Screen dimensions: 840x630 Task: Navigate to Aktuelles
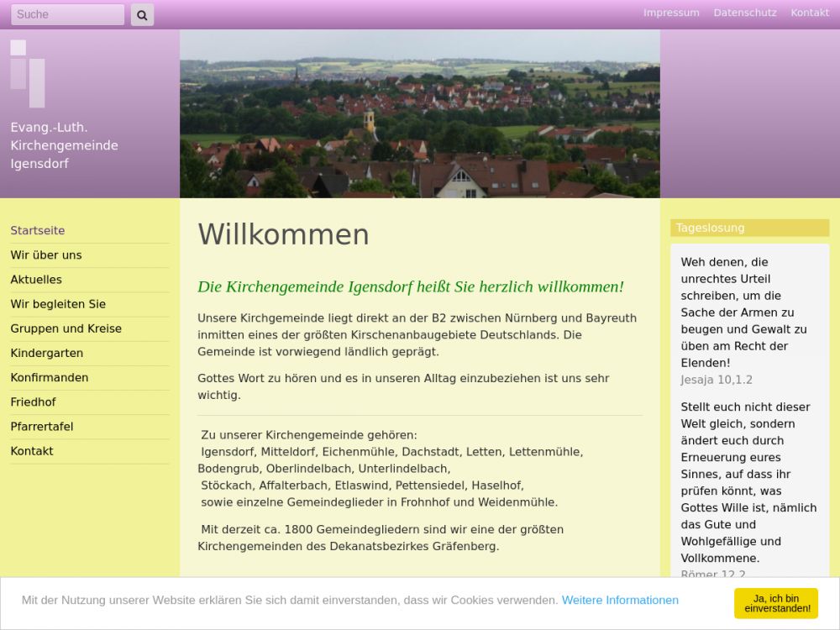coord(36,279)
